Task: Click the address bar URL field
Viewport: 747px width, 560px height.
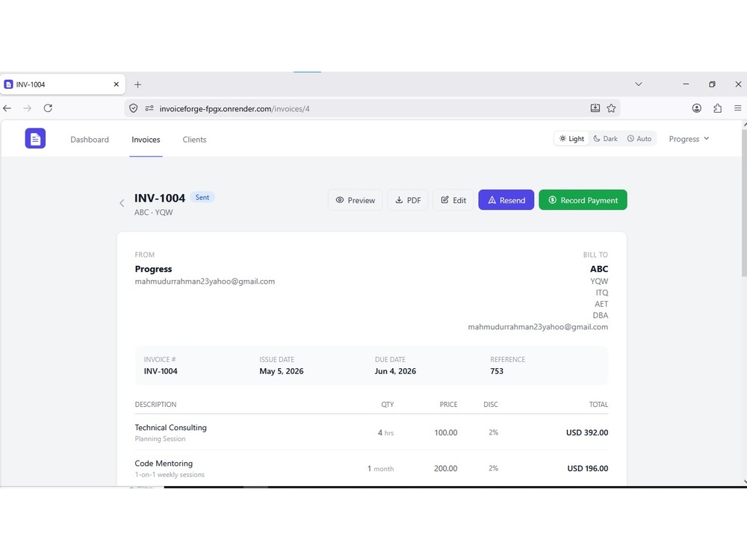Action: tap(371, 108)
